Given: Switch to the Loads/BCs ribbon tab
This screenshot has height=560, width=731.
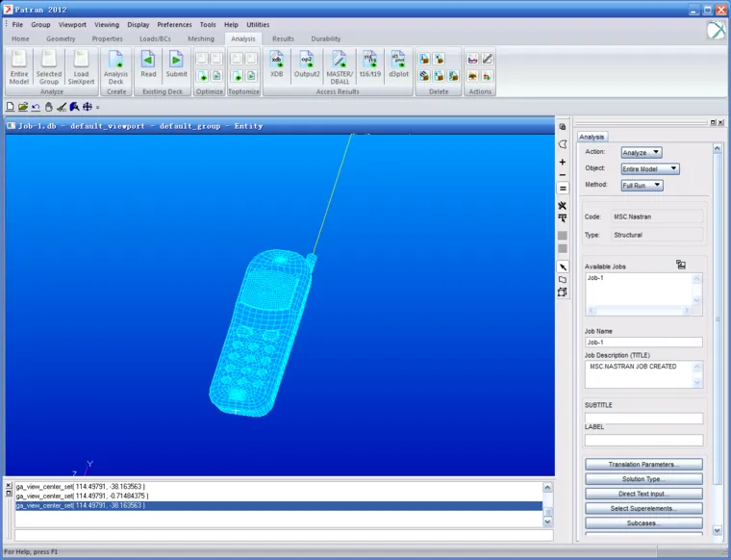Looking at the screenshot, I should [155, 38].
